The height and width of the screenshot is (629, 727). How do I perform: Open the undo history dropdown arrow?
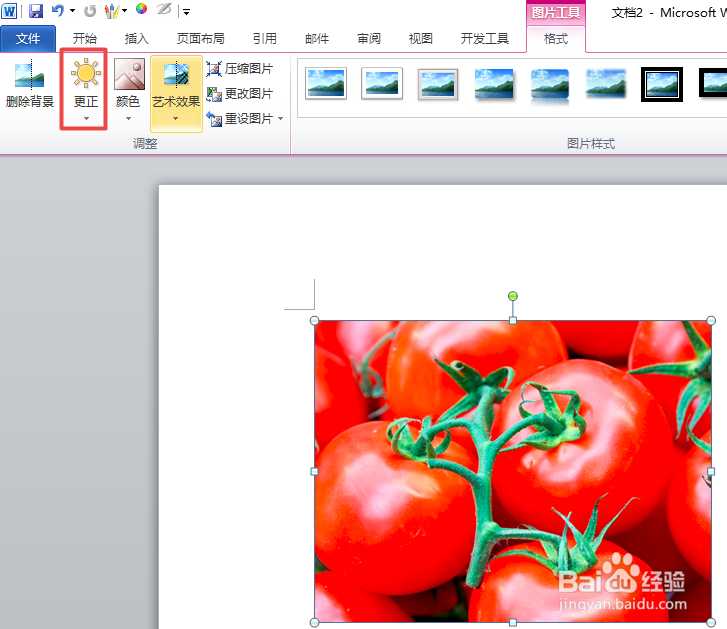click(x=72, y=11)
